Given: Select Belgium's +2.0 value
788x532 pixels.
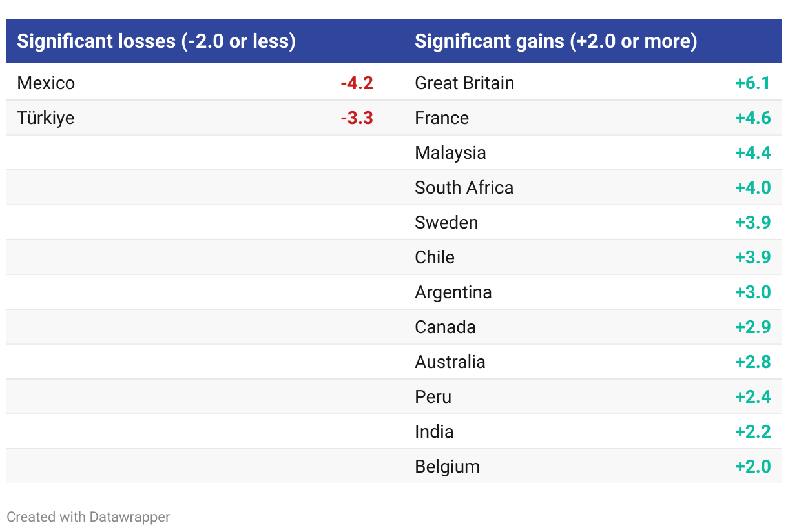Looking at the screenshot, I should pos(753,467).
